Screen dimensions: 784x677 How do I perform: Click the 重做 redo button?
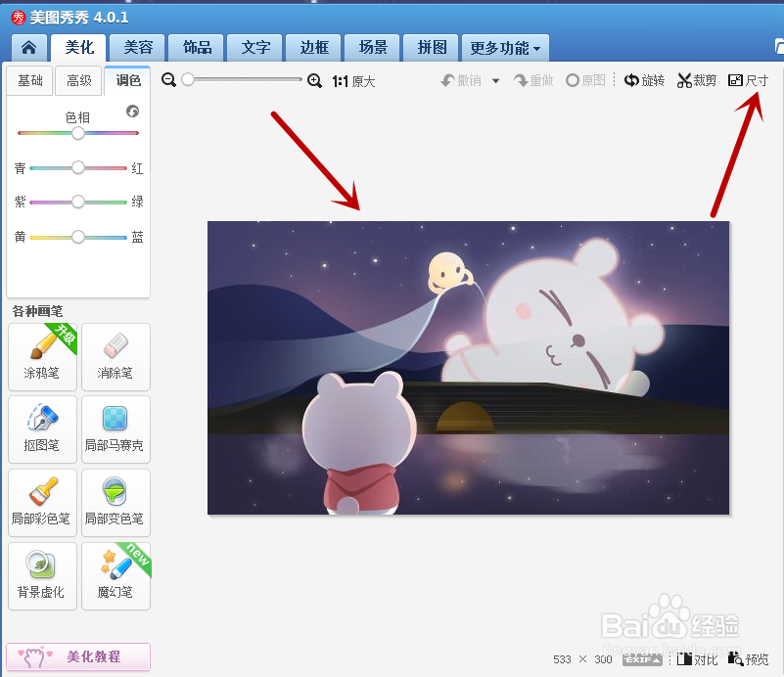pos(533,80)
